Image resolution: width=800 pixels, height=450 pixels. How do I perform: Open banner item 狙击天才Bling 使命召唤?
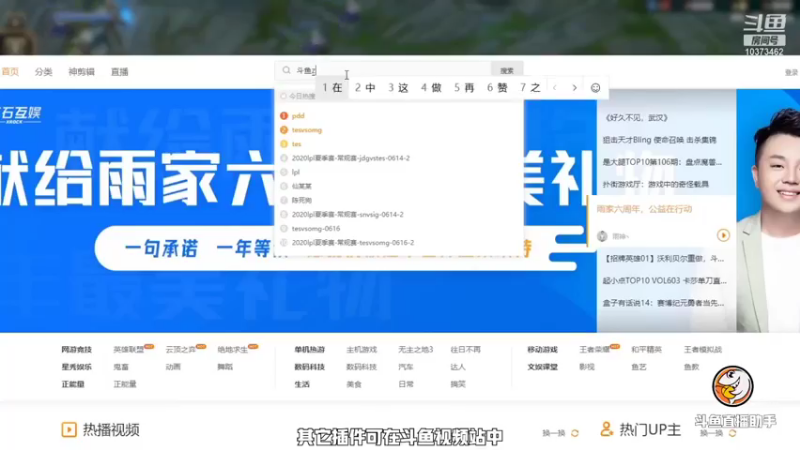[x=659, y=140]
